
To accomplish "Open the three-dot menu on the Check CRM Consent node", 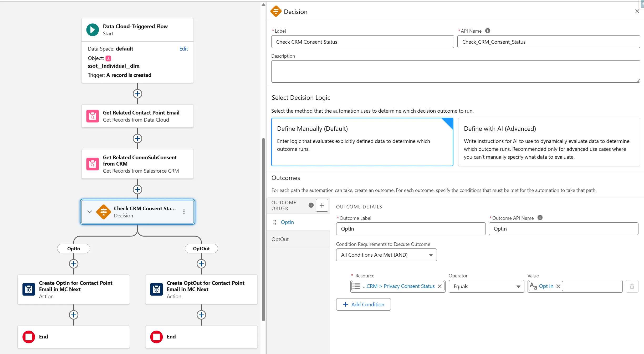I will pyautogui.click(x=184, y=212).
